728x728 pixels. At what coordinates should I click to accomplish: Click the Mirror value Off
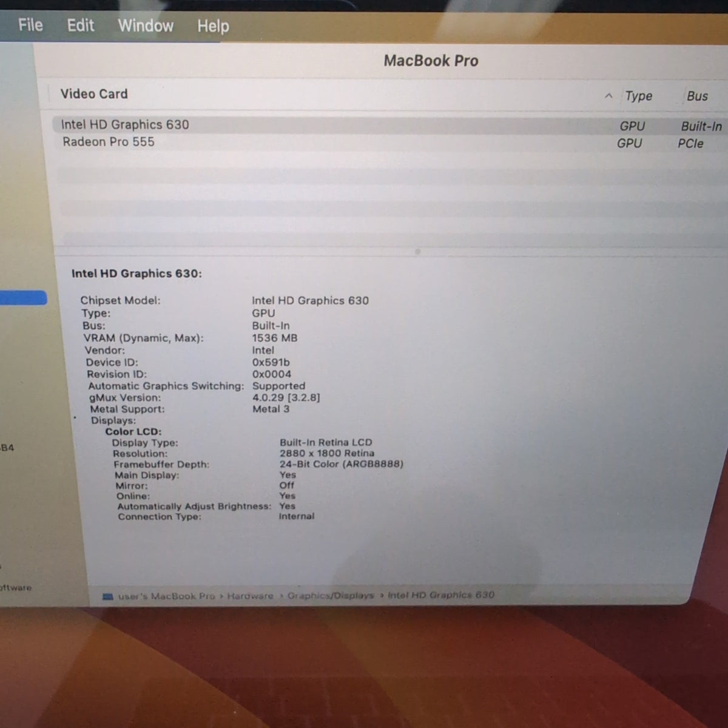click(x=287, y=485)
